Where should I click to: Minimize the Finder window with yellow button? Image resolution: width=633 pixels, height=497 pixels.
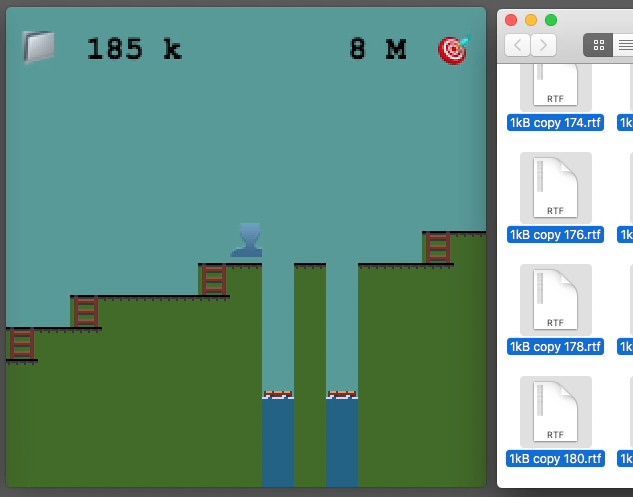point(531,20)
